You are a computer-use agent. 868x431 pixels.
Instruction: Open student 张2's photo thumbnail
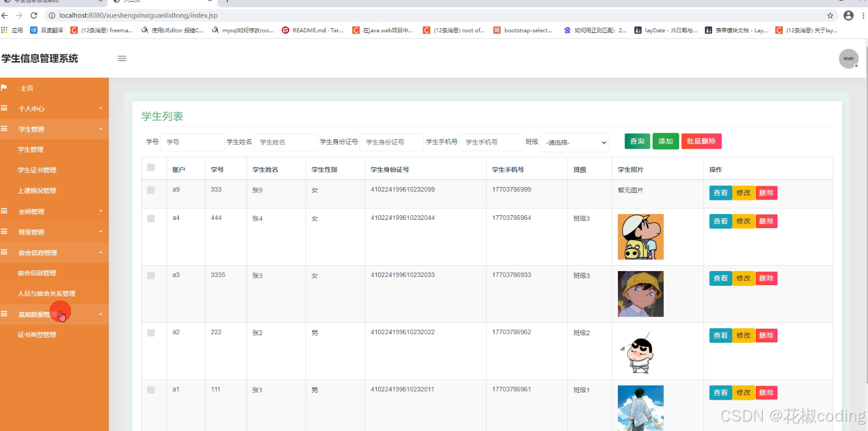point(640,351)
